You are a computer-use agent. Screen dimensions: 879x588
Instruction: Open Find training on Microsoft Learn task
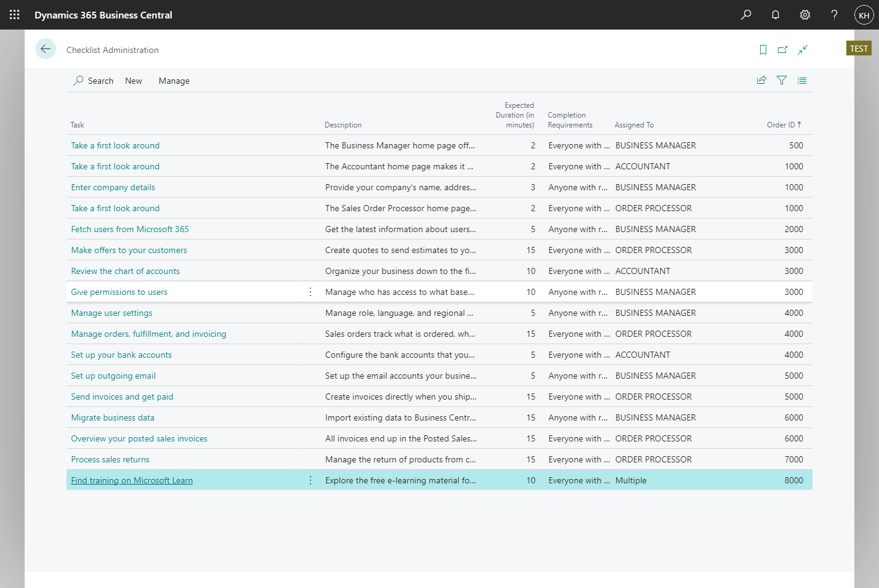click(x=132, y=480)
